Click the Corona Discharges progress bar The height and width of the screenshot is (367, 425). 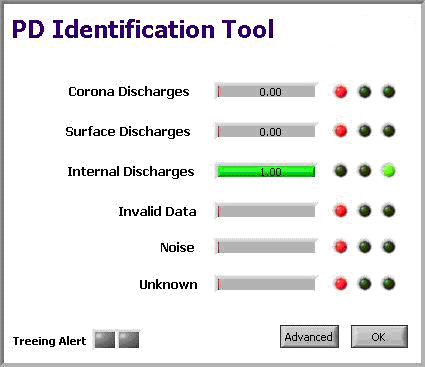(x=266, y=91)
